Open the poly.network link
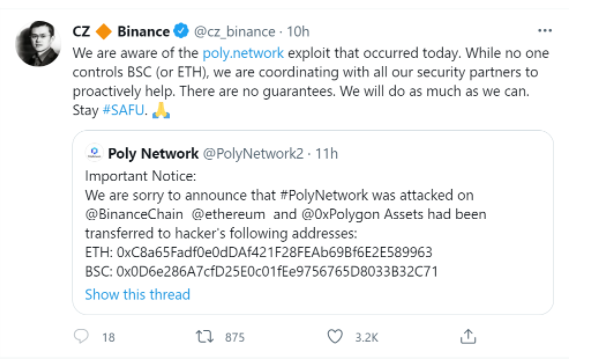 (x=243, y=53)
